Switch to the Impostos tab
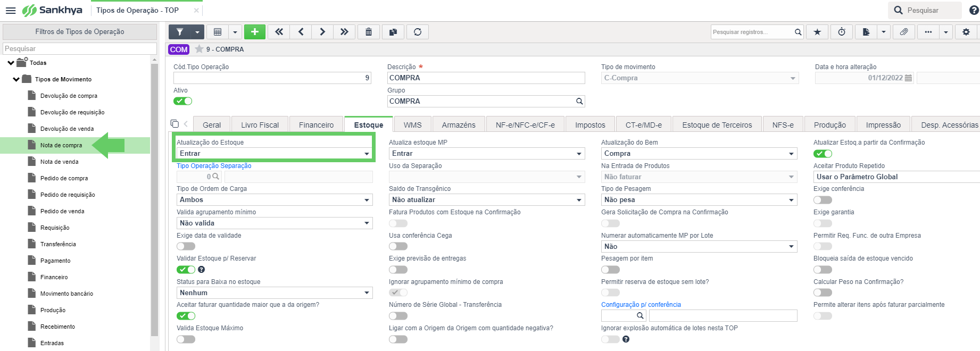980x351 pixels. click(590, 125)
